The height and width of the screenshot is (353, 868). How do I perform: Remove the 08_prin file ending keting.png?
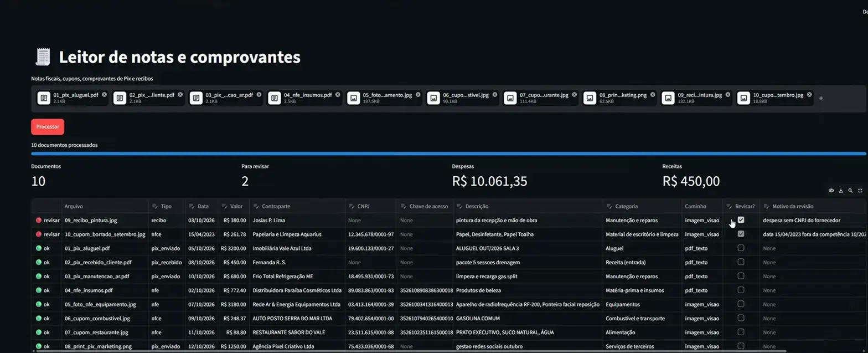pyautogui.click(x=653, y=95)
